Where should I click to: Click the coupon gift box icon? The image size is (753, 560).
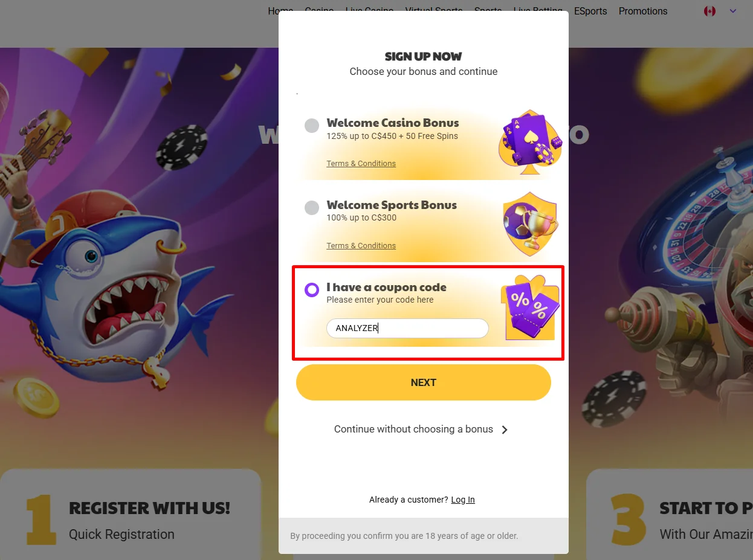(x=530, y=307)
